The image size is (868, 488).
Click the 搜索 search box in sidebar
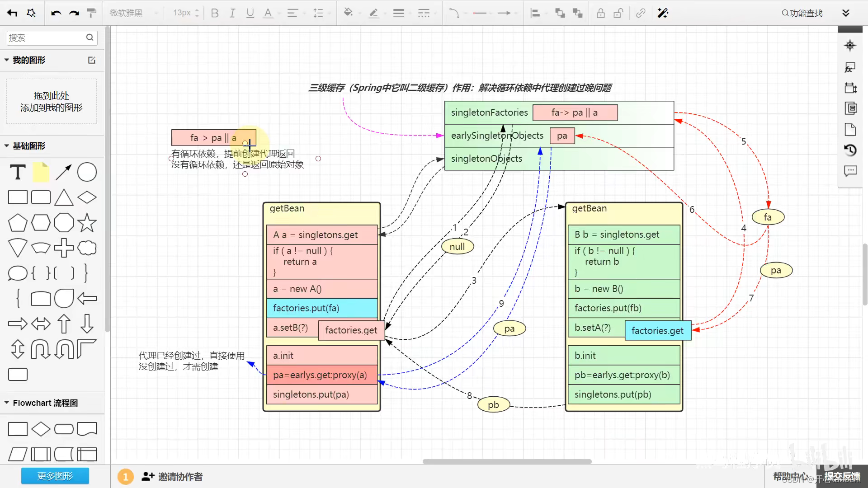click(51, 38)
